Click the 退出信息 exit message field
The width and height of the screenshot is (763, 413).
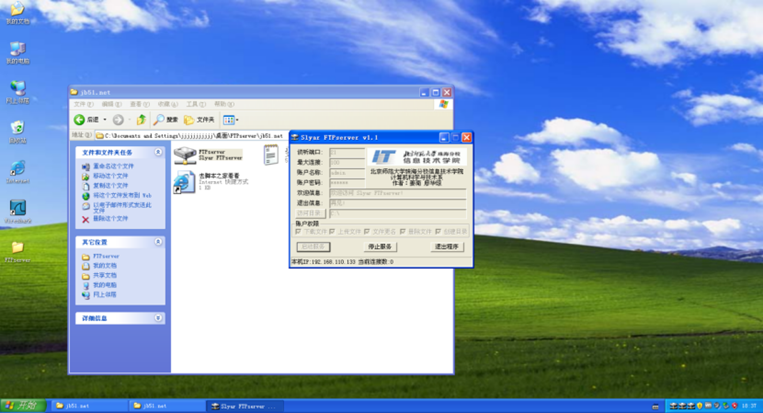[x=398, y=203]
